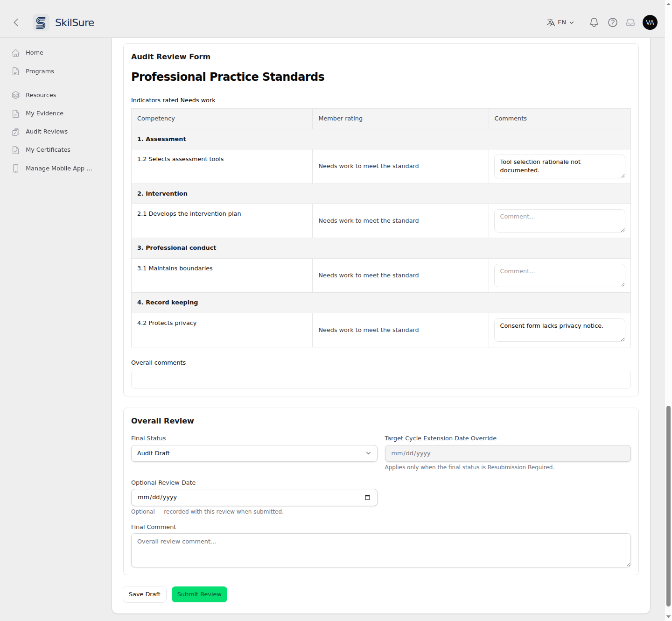Click the scrollbar up arrow
This screenshot has width=672, height=621.
(668, 3)
